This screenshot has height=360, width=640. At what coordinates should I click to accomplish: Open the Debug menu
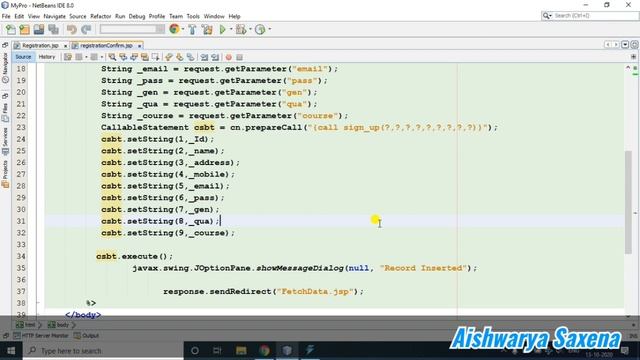[x=137, y=16]
